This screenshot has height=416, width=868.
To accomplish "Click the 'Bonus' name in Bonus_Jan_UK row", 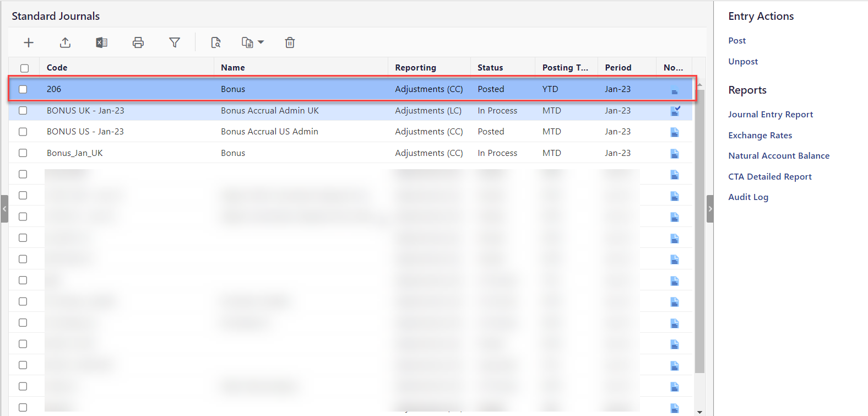I will pos(233,153).
